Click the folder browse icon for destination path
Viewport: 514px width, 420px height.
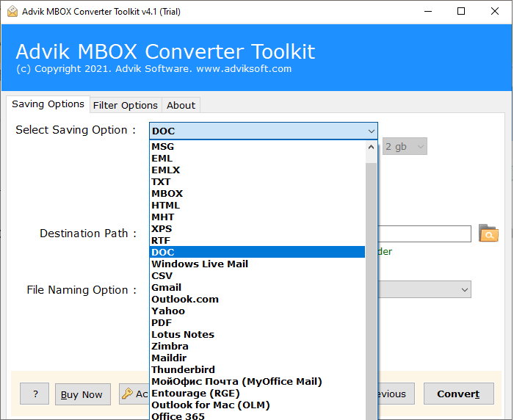coord(488,233)
